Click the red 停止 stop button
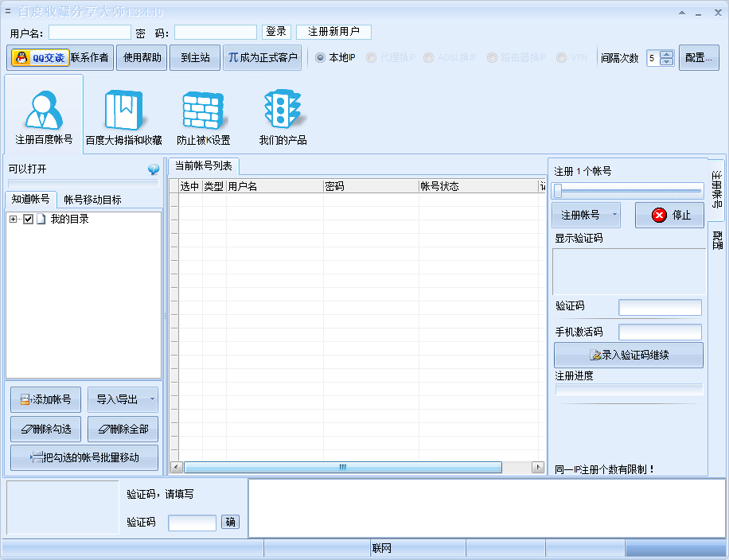Viewport: 729px width, 560px height. pyautogui.click(x=669, y=216)
